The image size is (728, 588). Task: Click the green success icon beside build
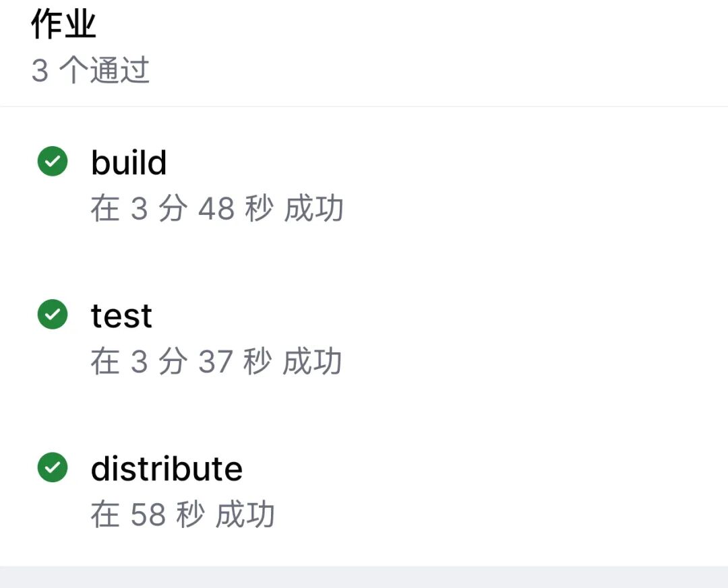tap(53, 161)
